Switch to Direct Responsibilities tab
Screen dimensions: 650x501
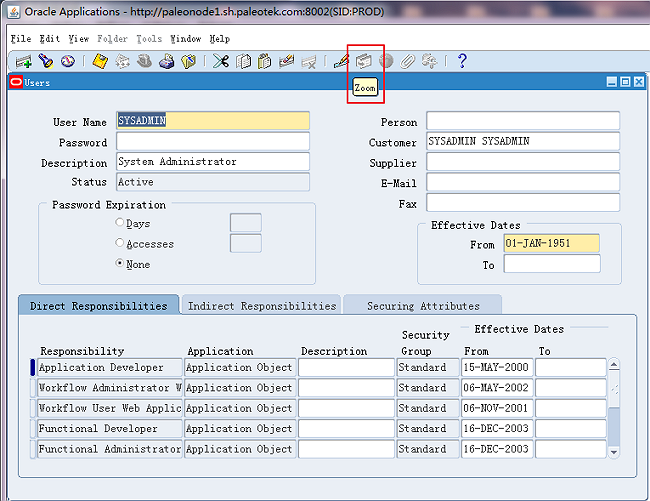(x=99, y=306)
